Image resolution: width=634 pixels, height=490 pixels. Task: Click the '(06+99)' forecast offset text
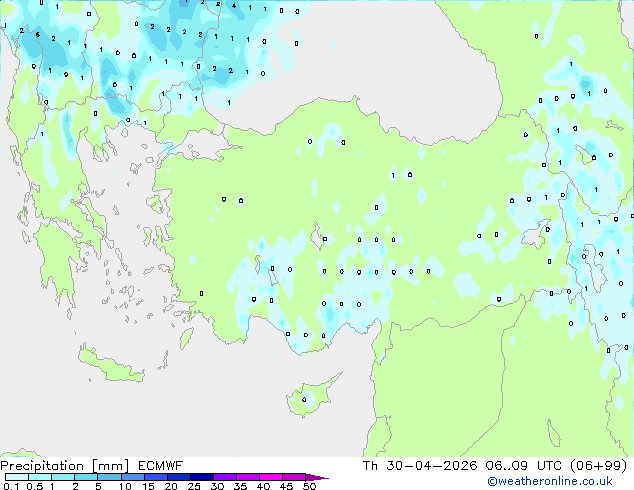[598, 466]
